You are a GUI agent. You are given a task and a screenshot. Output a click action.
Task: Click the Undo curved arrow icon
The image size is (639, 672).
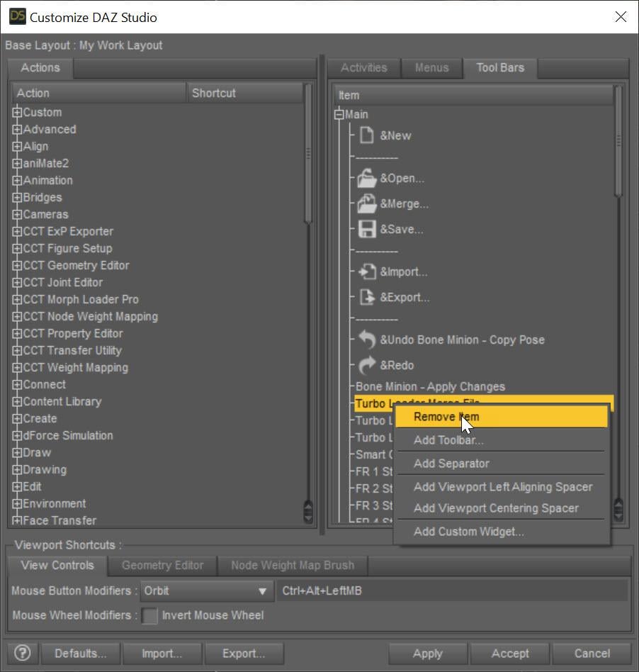(x=367, y=340)
